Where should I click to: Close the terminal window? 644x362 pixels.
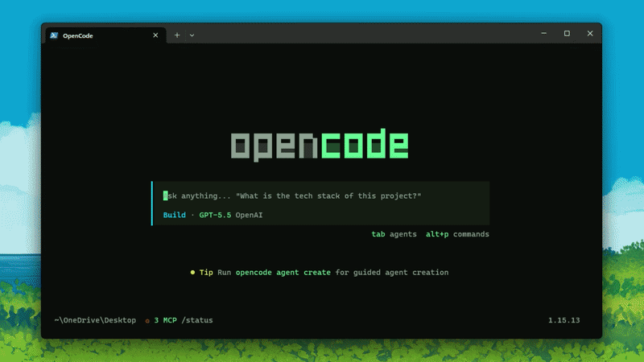coord(590,33)
